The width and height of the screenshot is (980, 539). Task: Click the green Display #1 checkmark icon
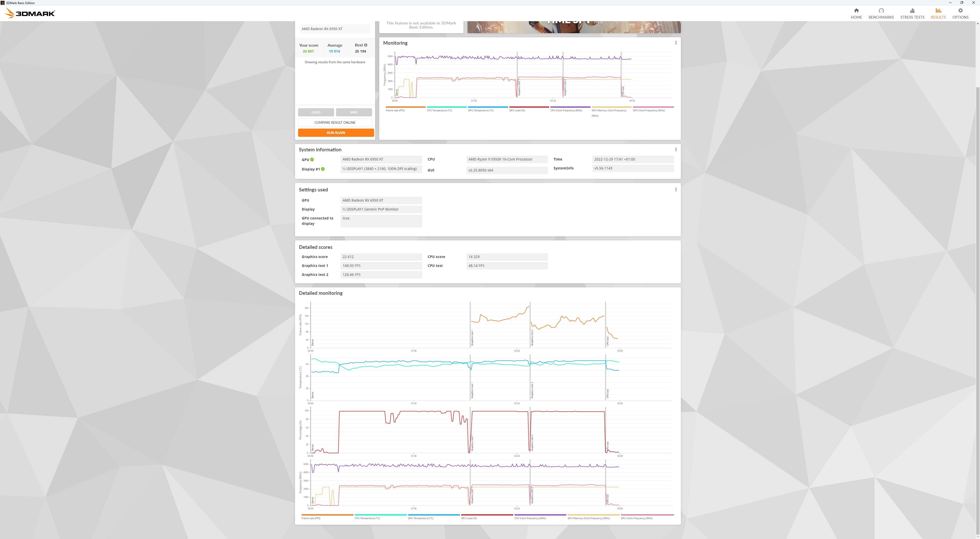click(x=323, y=169)
